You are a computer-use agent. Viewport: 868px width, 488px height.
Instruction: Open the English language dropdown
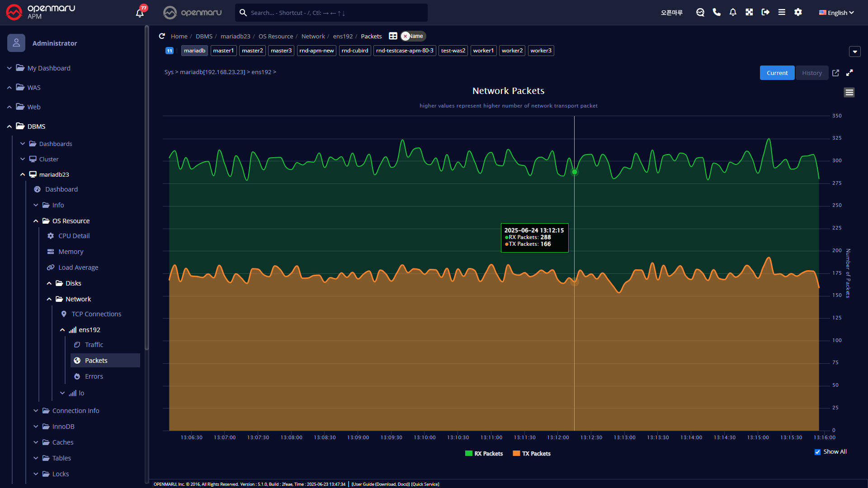pyautogui.click(x=836, y=13)
